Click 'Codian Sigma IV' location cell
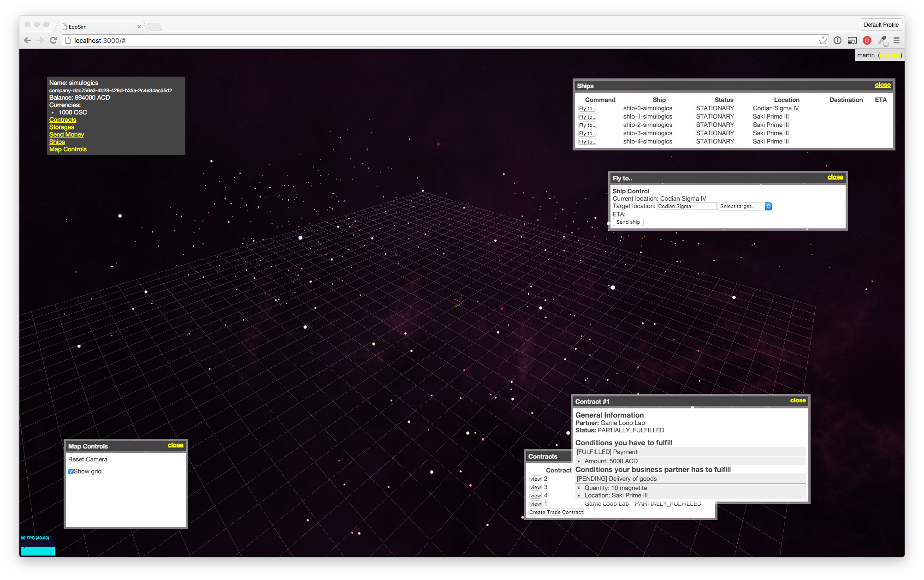This screenshot has height=580, width=924. point(776,108)
